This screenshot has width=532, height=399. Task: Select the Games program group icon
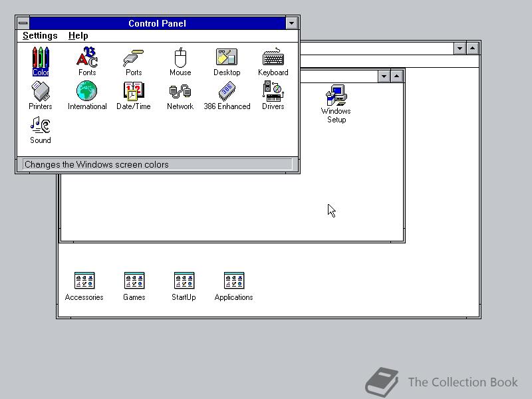tap(134, 286)
